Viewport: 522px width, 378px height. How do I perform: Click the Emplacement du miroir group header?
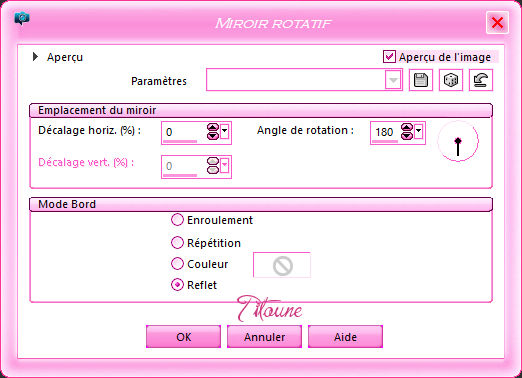coord(261,110)
